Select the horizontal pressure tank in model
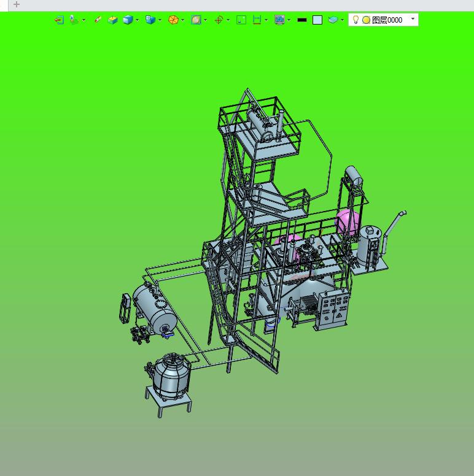 pyautogui.click(x=154, y=309)
